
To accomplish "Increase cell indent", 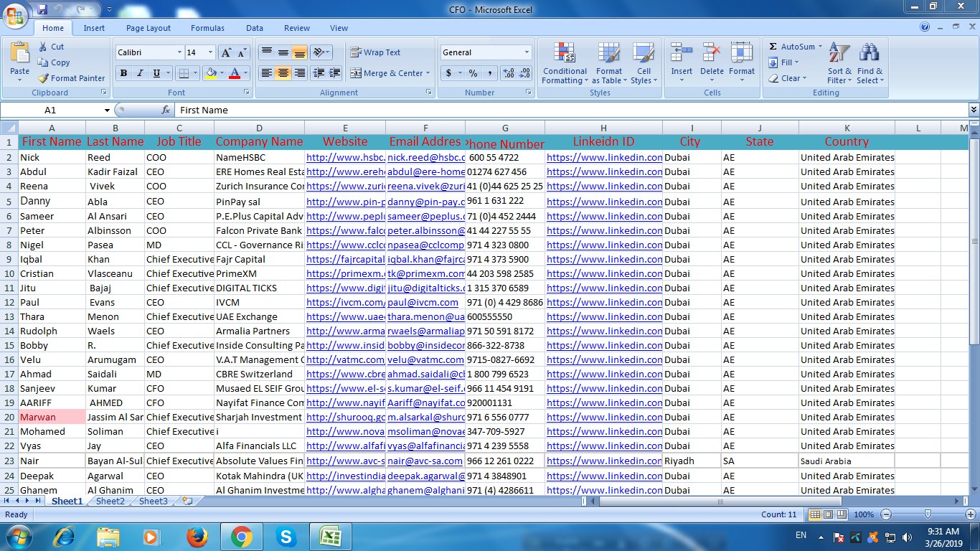I will point(335,73).
